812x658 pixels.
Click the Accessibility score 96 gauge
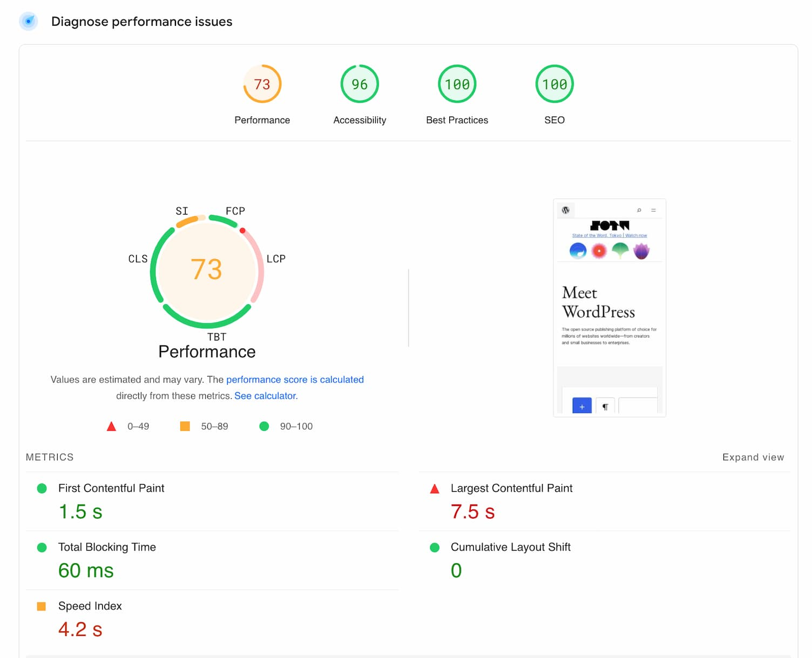click(x=360, y=84)
